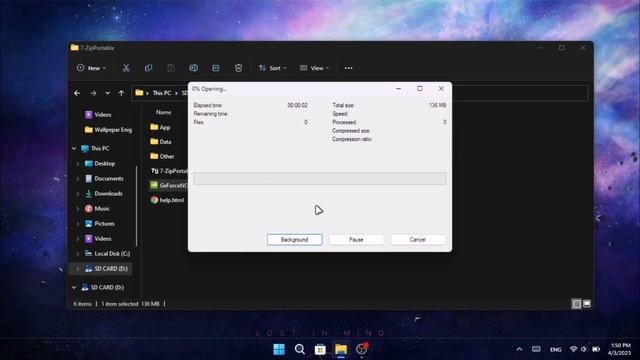Click the Rename icon in toolbar
This screenshot has height=360, width=640.
point(193,68)
